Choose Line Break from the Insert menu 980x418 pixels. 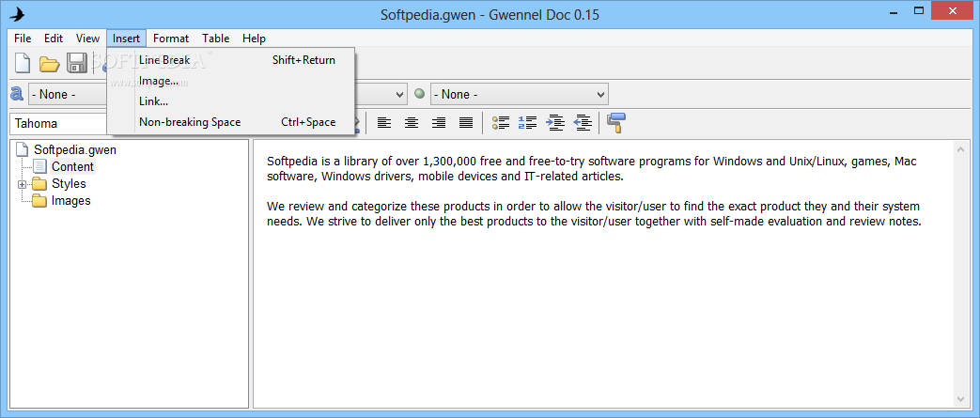[x=231, y=60]
